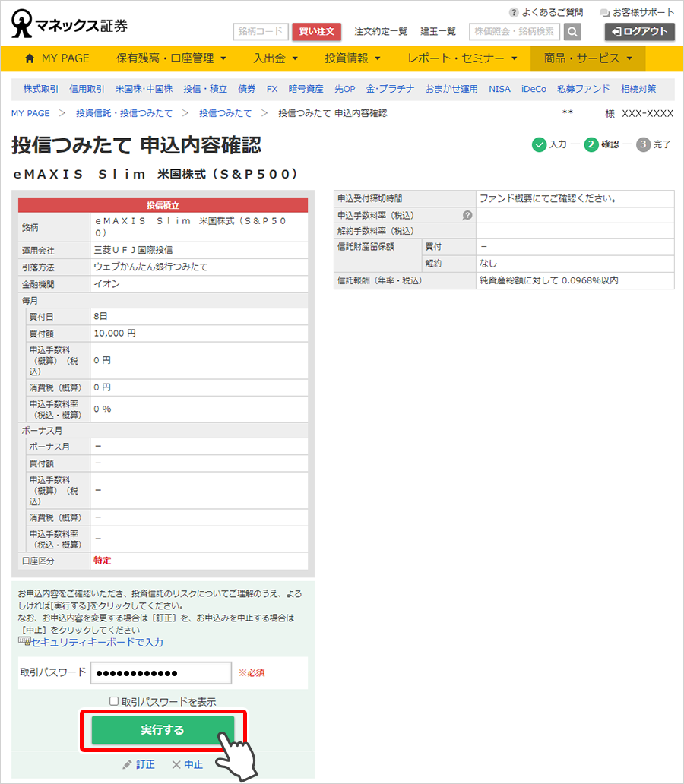This screenshot has width=684, height=784.
Task: Click 純資産総額に対して 0.0968%以内 text
Action: pyautogui.click(x=549, y=280)
